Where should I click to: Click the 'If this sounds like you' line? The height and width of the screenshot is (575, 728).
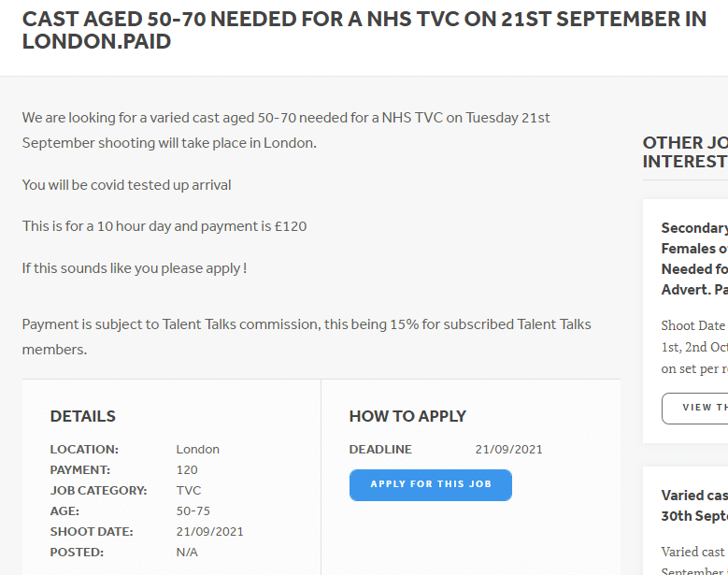click(x=135, y=268)
